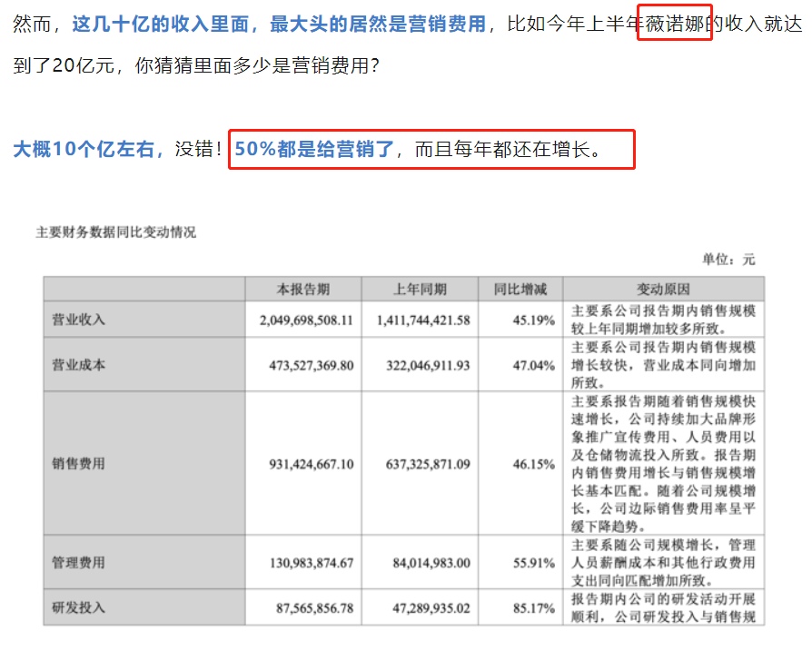The width and height of the screenshot is (812, 650).
Task: Select the 销售费用 row label
Action: (80, 463)
